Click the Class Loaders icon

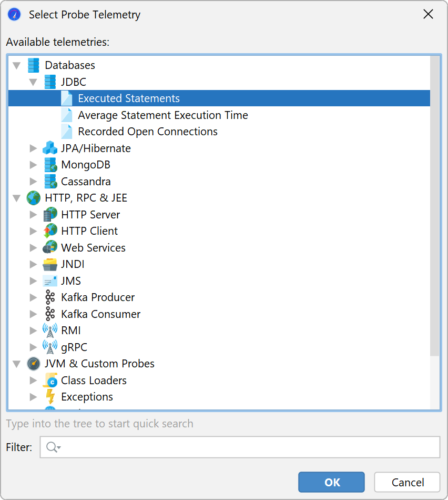[x=50, y=381]
